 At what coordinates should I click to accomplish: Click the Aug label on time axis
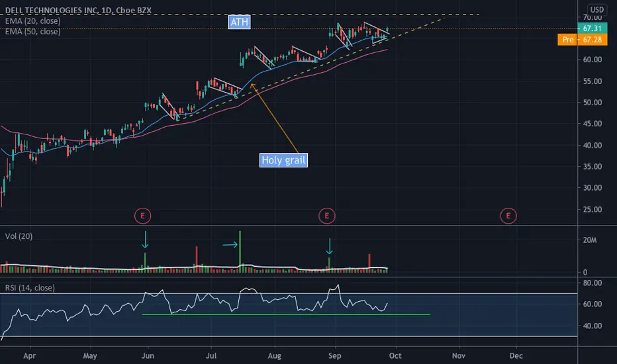[274, 356]
